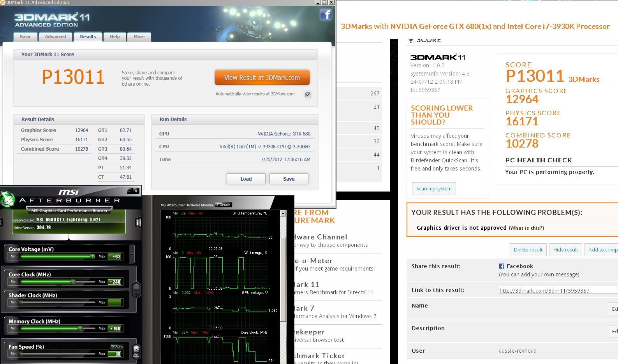The width and height of the screenshot is (618, 364).
Task: Open the 'What is this?' link
Action: [526, 228]
